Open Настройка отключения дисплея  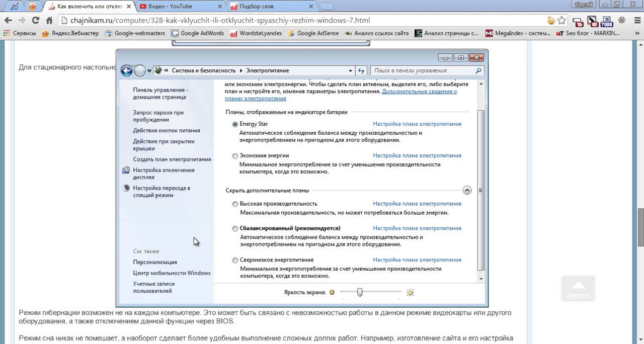(164, 174)
